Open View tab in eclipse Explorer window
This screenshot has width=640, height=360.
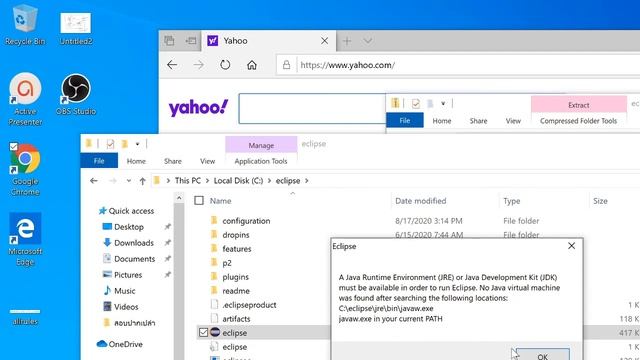click(x=207, y=161)
